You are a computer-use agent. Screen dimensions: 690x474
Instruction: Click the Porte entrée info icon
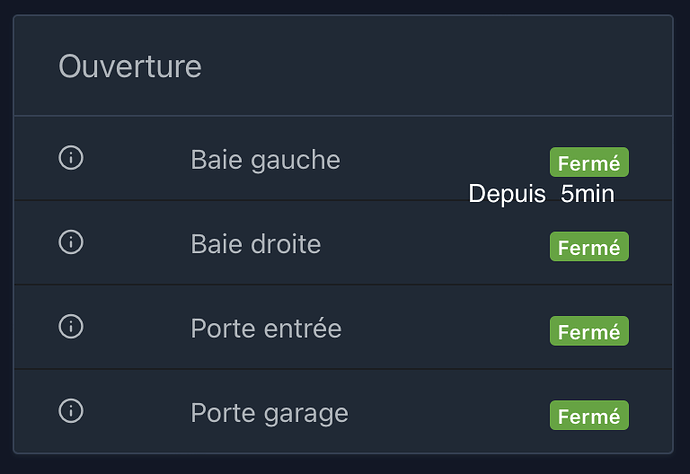point(71,326)
